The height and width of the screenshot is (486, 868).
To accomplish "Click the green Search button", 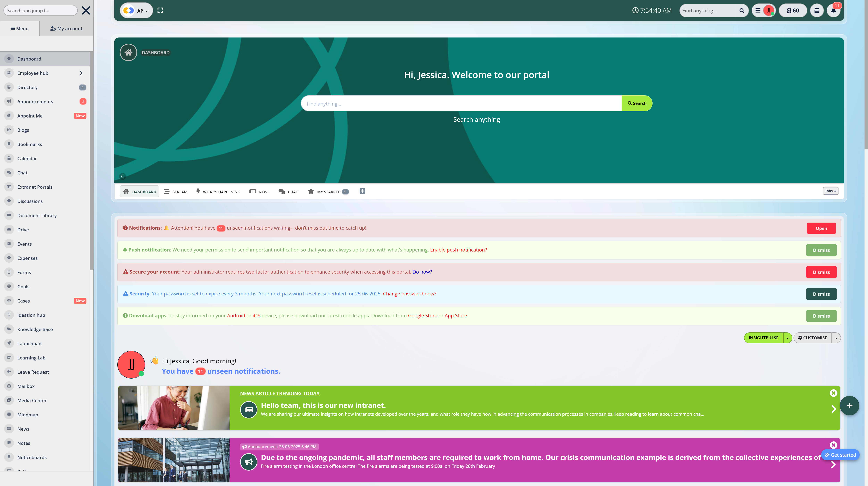I will coord(637,103).
